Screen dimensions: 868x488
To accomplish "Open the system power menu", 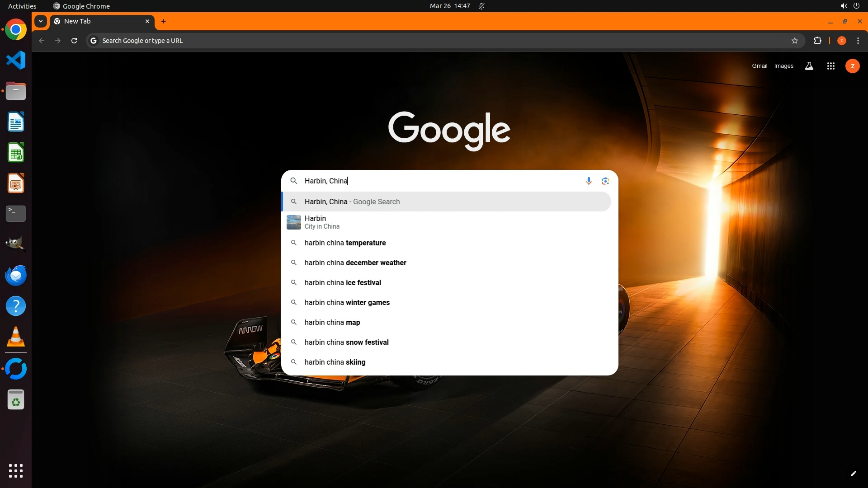I will click(x=856, y=6).
